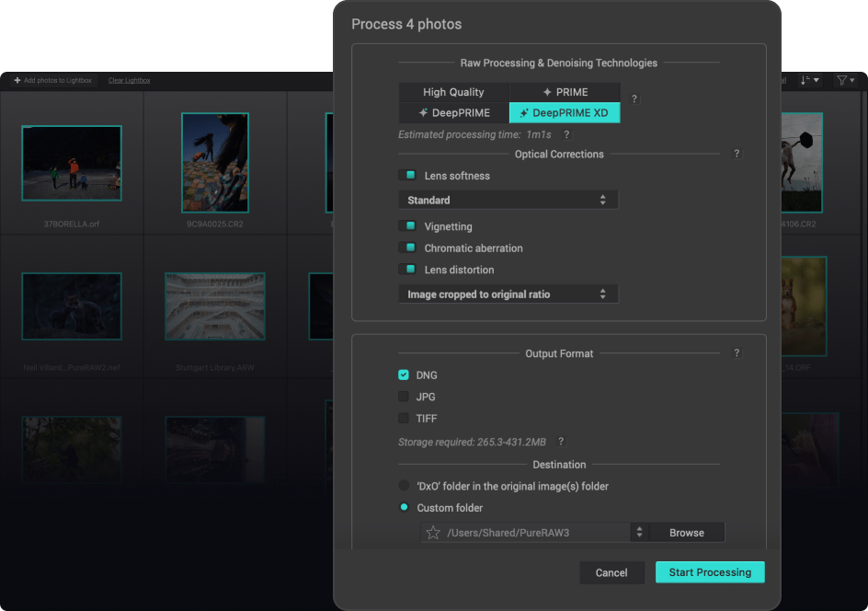Viewport: 868px width, 611px height.
Task: Cancel the Process photos dialog
Action: 611,572
